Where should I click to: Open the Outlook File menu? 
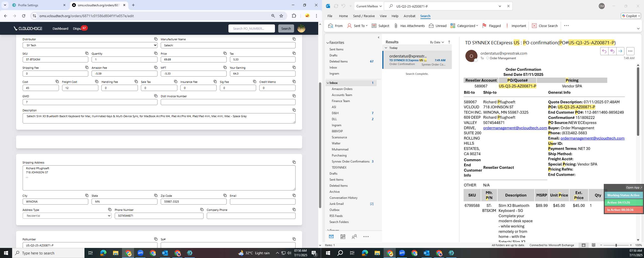(330, 16)
